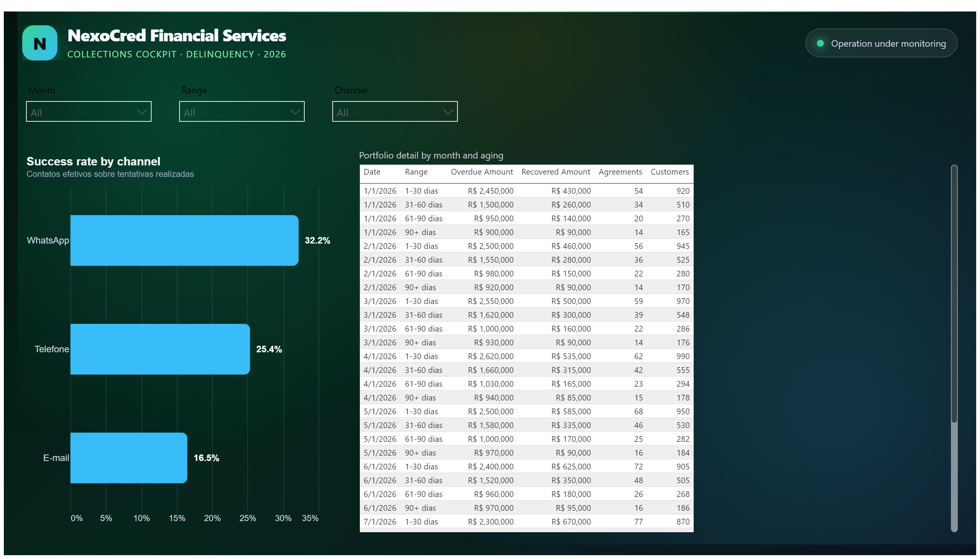Screen dimensions: 980x559
Task: Click the WhatsApp axis label
Action: point(48,240)
